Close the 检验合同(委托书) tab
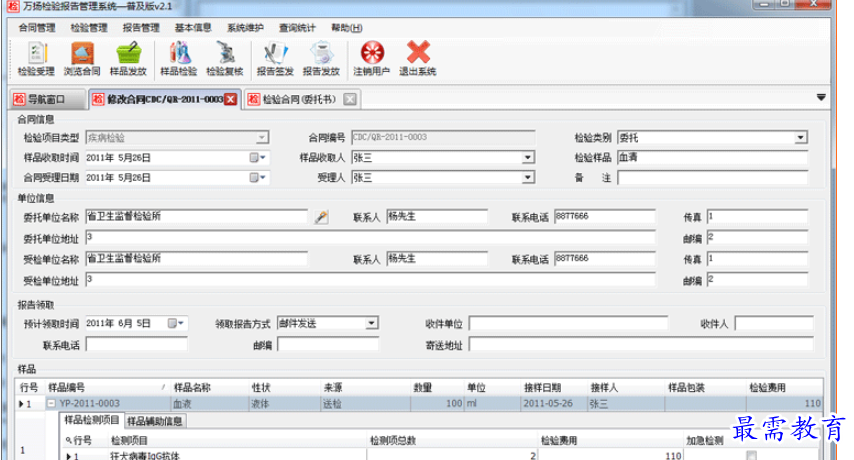Viewport: 854px width, 460px height. [x=349, y=99]
